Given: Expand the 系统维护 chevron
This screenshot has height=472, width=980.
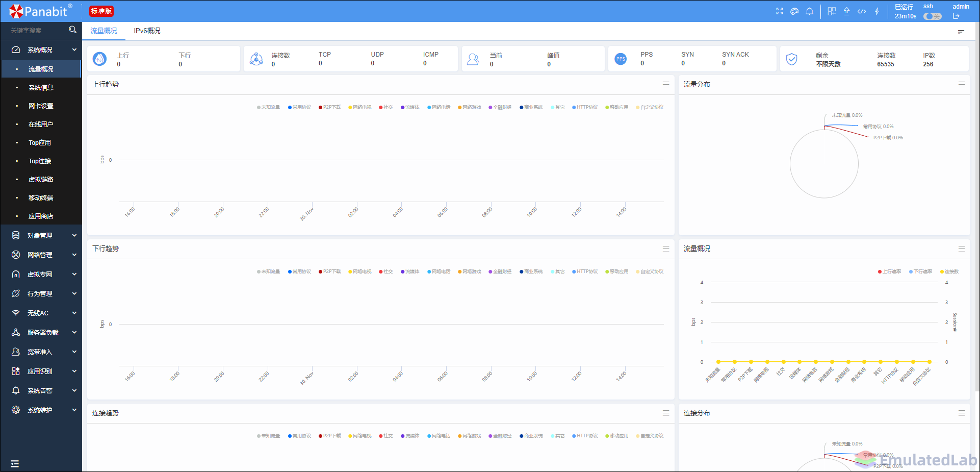Looking at the screenshot, I should [x=74, y=410].
